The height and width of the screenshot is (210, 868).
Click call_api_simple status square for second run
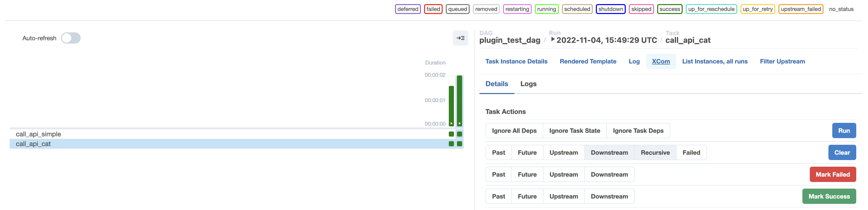(459, 134)
